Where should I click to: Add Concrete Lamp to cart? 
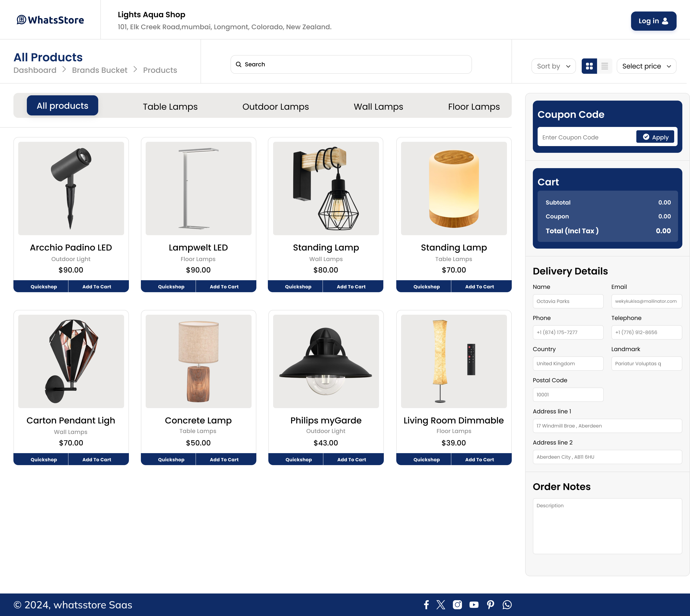click(x=224, y=459)
